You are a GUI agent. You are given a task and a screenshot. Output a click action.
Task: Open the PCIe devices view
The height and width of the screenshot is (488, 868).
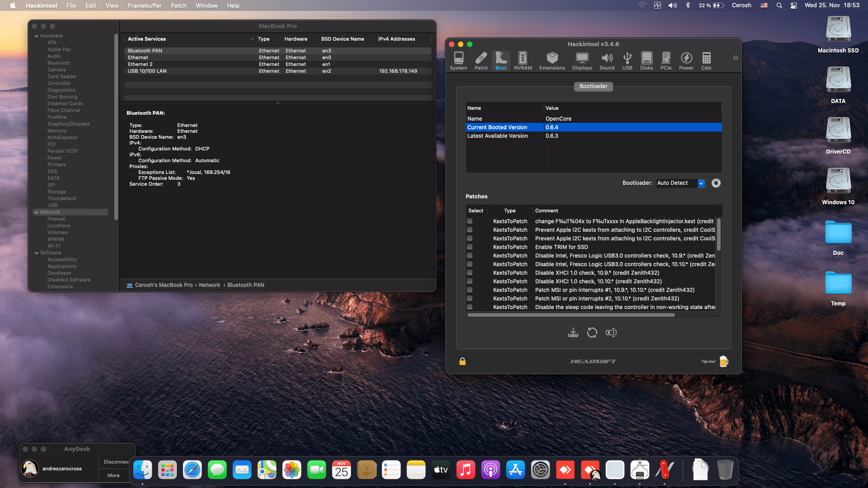pyautogui.click(x=665, y=61)
